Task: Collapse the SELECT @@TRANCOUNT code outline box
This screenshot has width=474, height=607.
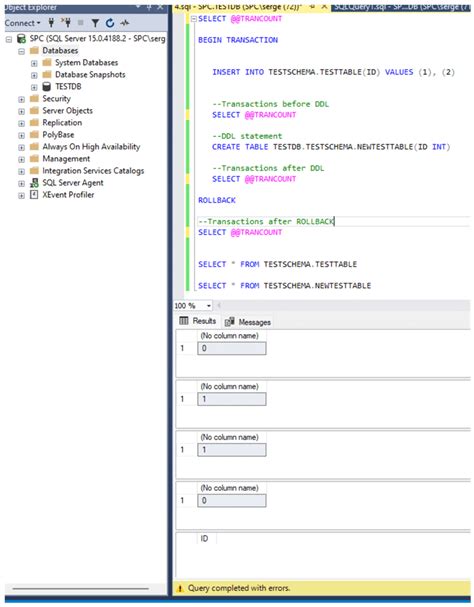Action: click(194, 19)
